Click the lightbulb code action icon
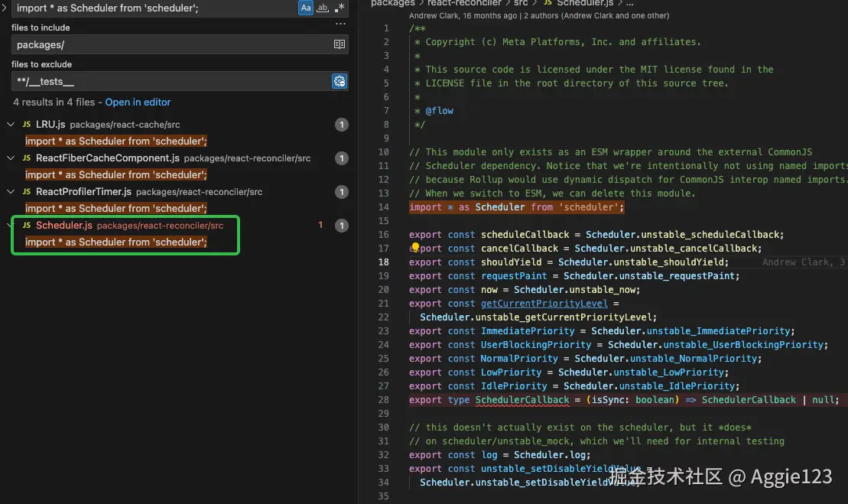 [x=417, y=248]
